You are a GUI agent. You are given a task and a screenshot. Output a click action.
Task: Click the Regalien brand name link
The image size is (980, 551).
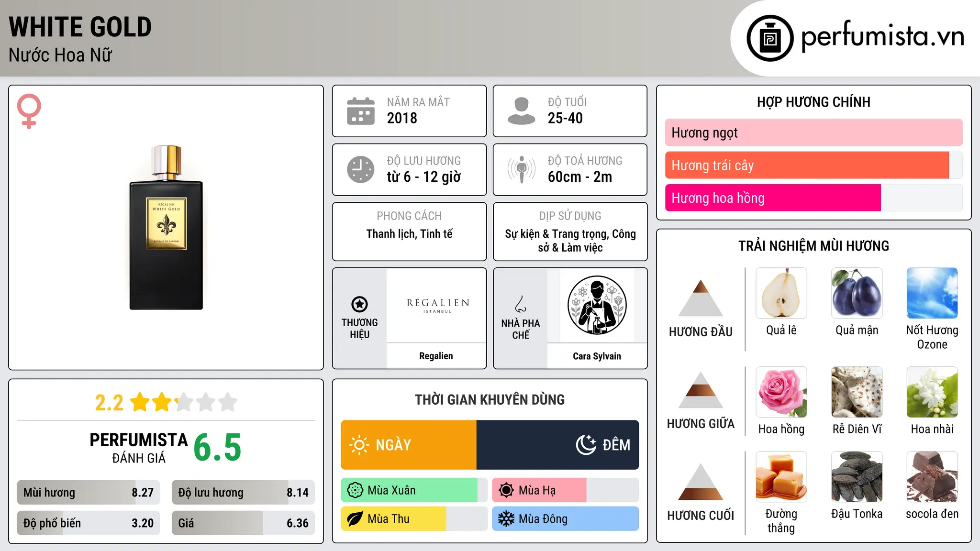point(436,356)
